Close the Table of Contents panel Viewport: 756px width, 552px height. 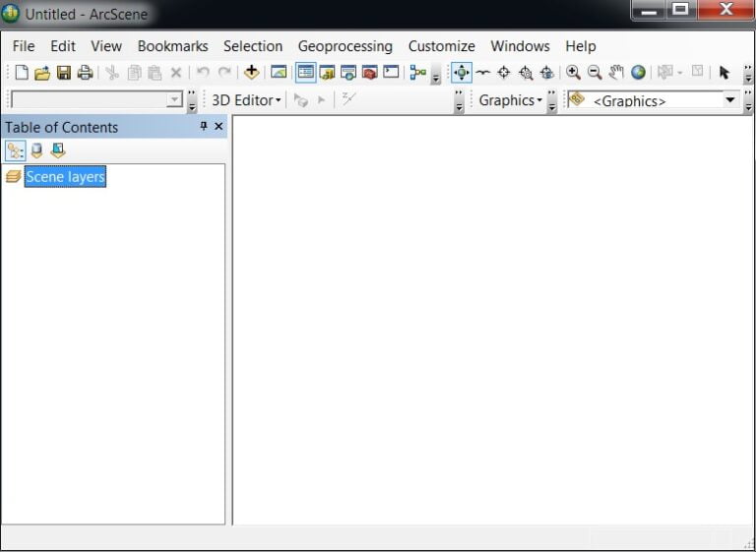pos(219,127)
